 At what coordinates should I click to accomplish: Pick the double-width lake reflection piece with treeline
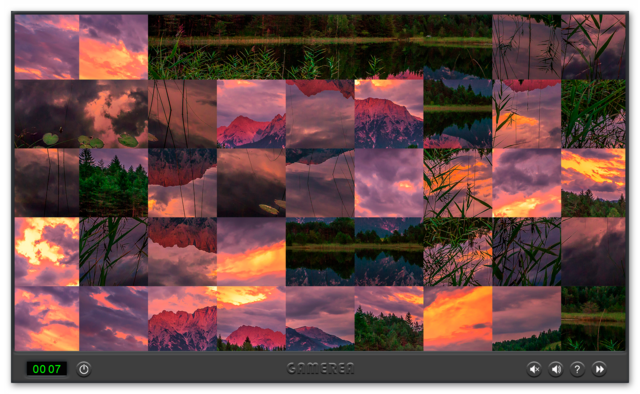pyautogui.click(x=355, y=252)
